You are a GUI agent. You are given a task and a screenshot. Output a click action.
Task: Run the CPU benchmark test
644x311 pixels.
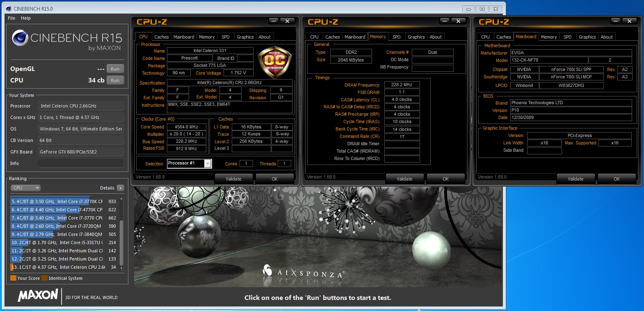tap(115, 80)
